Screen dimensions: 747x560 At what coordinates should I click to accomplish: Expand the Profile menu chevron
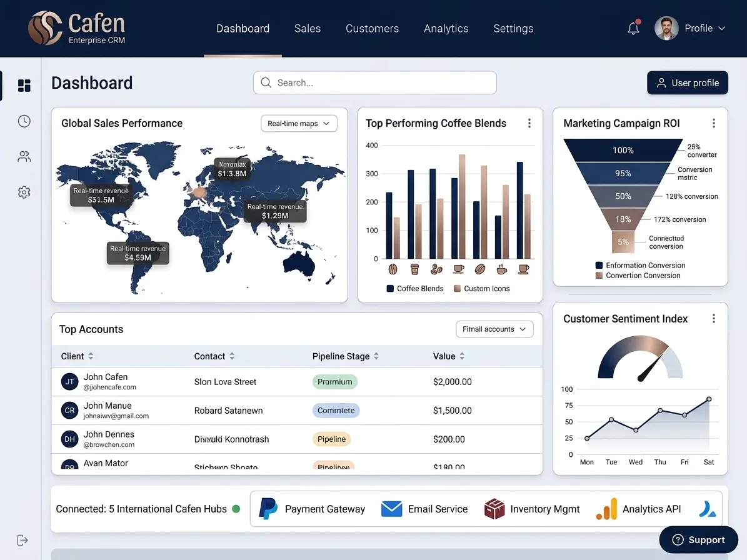pyautogui.click(x=722, y=29)
